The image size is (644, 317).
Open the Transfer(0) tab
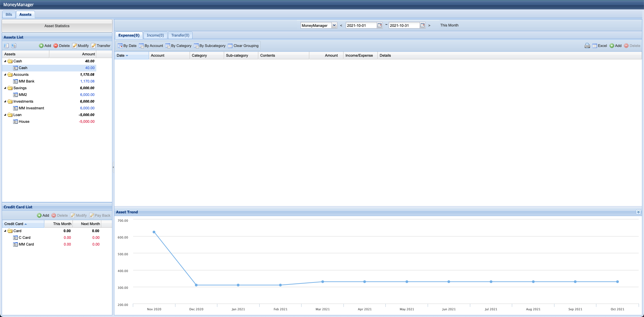click(180, 35)
